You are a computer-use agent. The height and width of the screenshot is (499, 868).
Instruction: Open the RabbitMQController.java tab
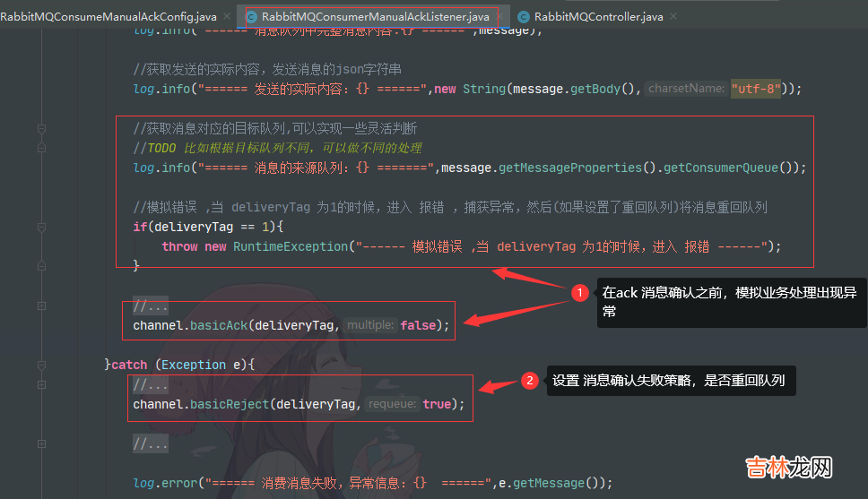coord(598,17)
